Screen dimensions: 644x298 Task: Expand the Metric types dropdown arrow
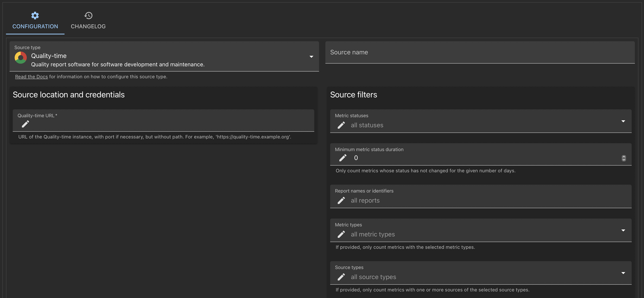point(623,230)
